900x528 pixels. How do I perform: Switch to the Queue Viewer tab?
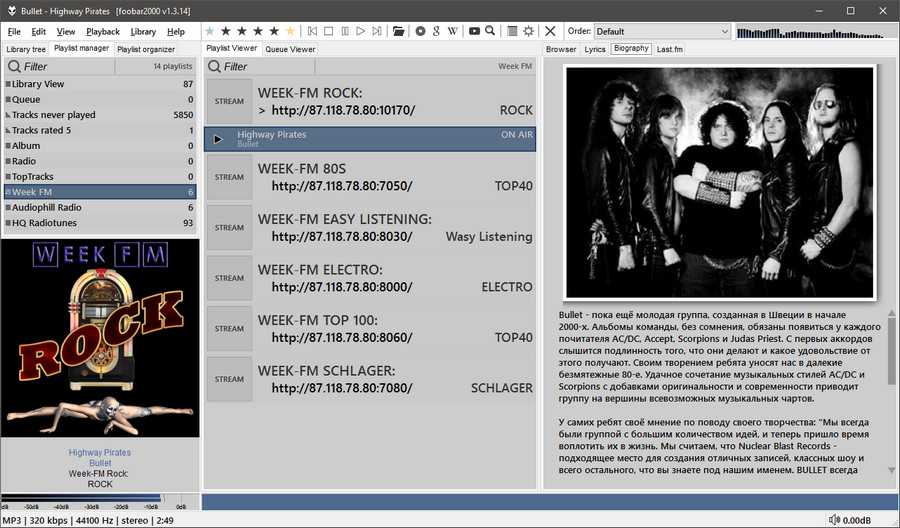tap(290, 48)
